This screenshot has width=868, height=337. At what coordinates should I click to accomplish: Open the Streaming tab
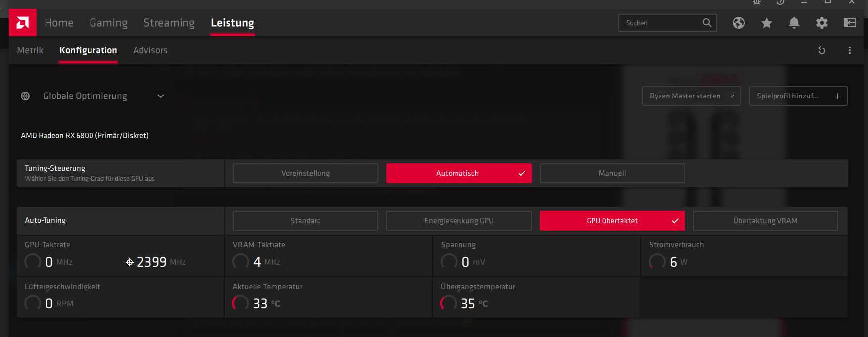point(169,23)
